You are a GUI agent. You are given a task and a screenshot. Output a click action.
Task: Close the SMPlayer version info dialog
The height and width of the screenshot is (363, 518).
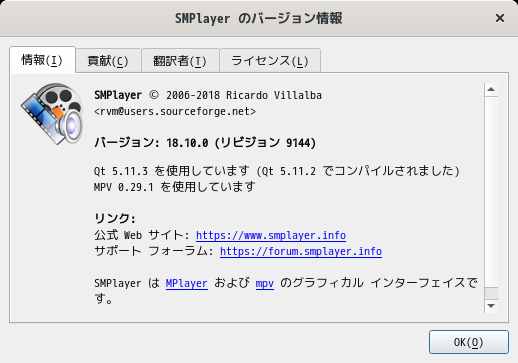click(500, 18)
